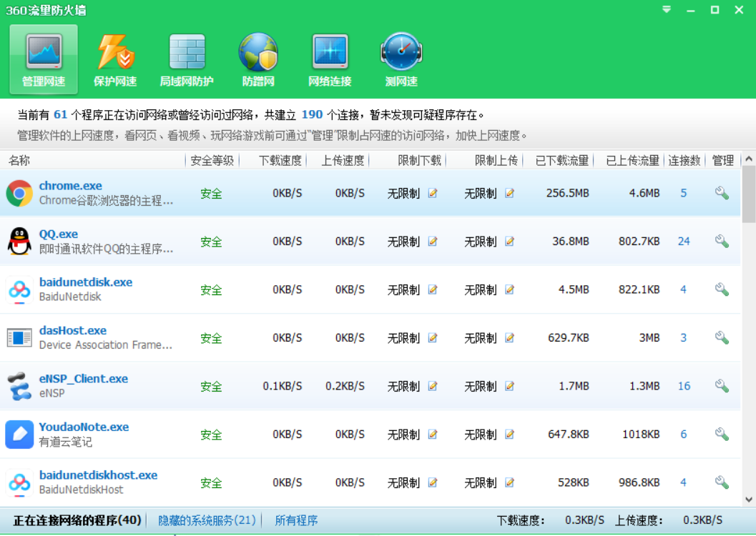Screen dimensions: 756x536
Task: Edit download limit for eNSP_Client.exe
Action: 433,386
